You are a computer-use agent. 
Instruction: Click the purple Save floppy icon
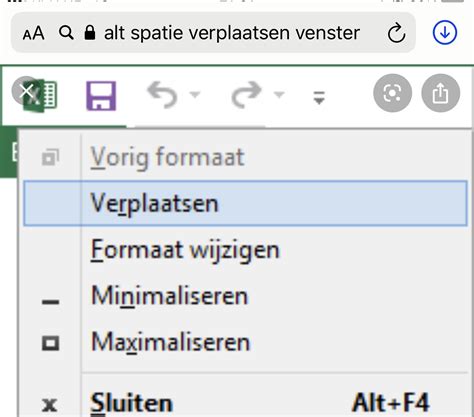[101, 96]
